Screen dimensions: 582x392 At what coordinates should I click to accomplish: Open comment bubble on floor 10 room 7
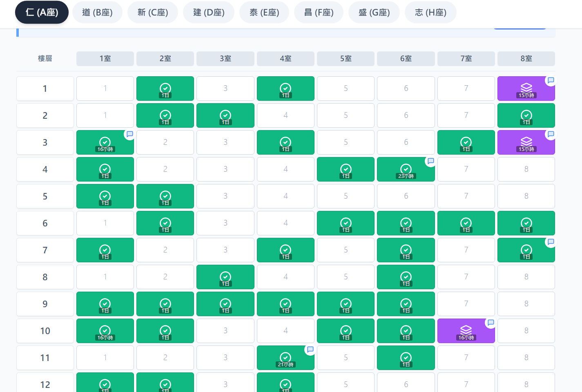[x=491, y=323]
